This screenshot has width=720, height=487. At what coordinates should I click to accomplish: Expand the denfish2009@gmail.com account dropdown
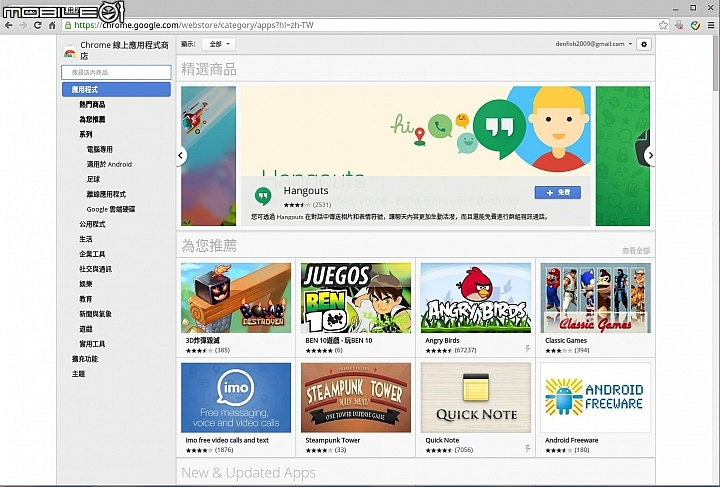click(x=594, y=44)
